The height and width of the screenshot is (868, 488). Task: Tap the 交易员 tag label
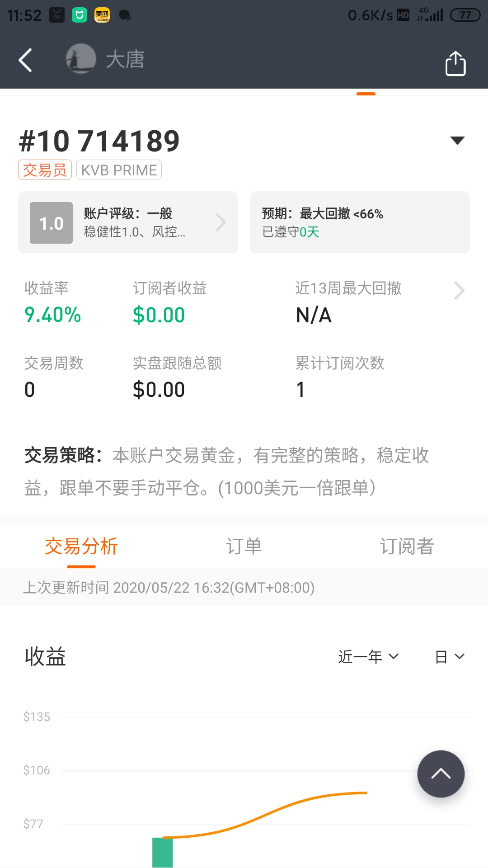pos(45,170)
